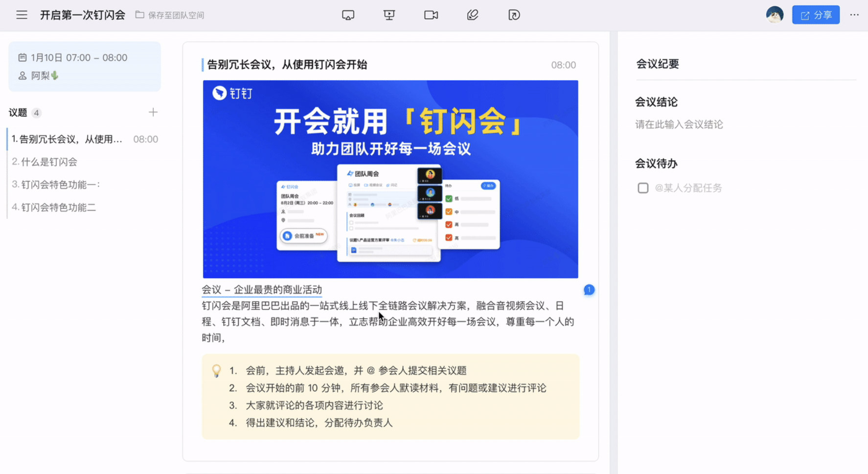
Task: Click the attendee name 阿梨
Action: click(41, 76)
